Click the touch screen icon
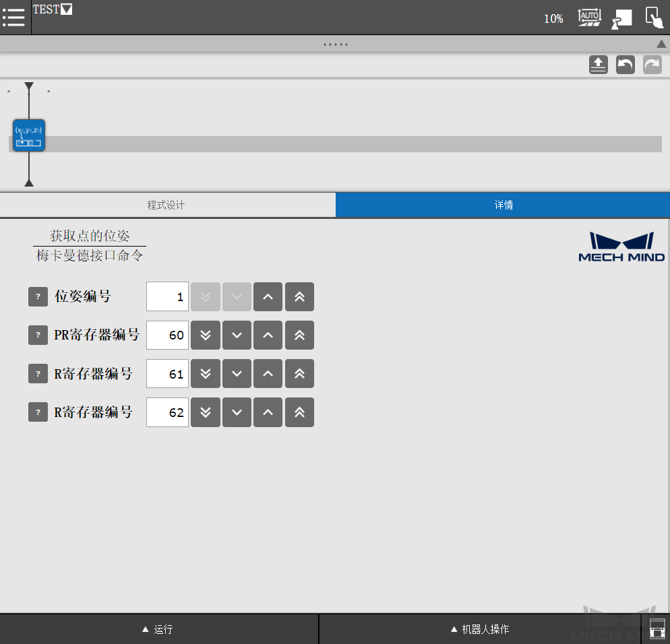670x644 pixels. (x=653, y=18)
